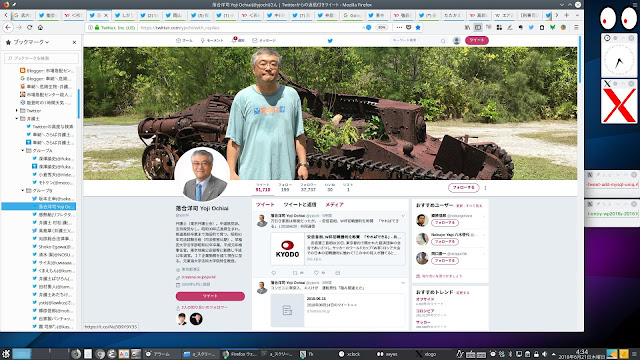Retweet the KYODO tweet
Screen dimensions: 640x360
tap(295, 273)
